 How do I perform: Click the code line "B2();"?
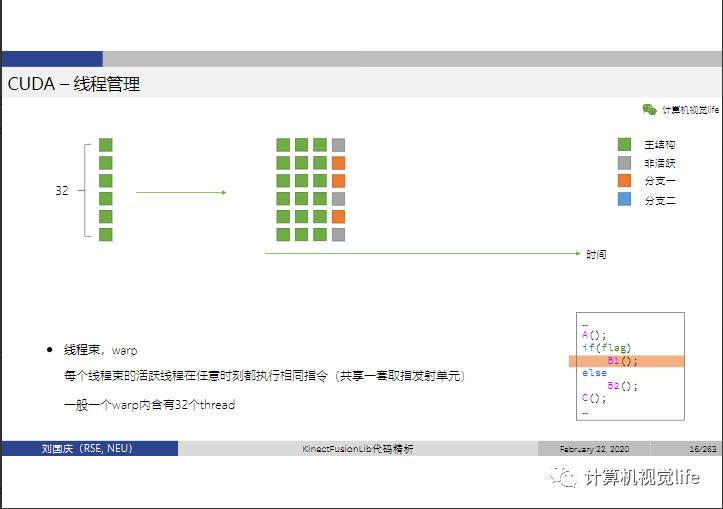[622, 386]
